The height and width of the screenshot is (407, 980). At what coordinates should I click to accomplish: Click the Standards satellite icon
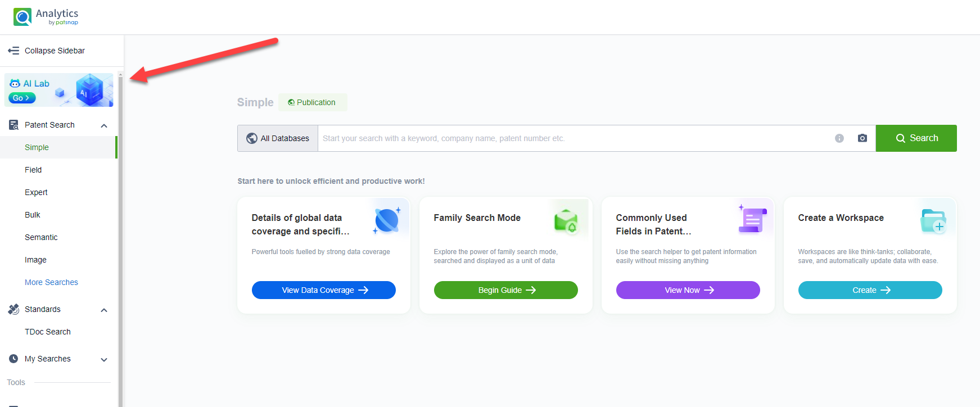pyautogui.click(x=13, y=309)
